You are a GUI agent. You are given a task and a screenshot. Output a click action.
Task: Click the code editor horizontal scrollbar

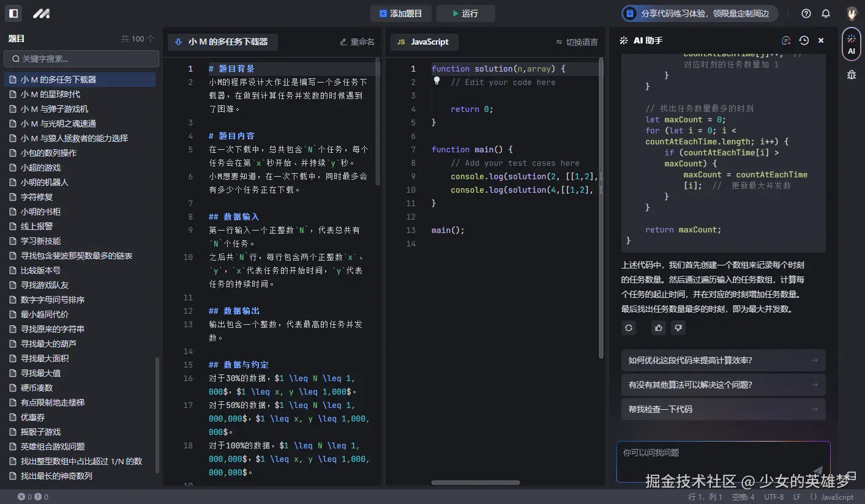(x=475, y=483)
